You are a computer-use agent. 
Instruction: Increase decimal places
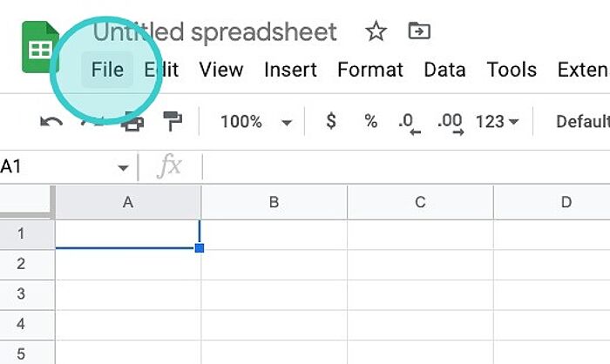tap(451, 124)
